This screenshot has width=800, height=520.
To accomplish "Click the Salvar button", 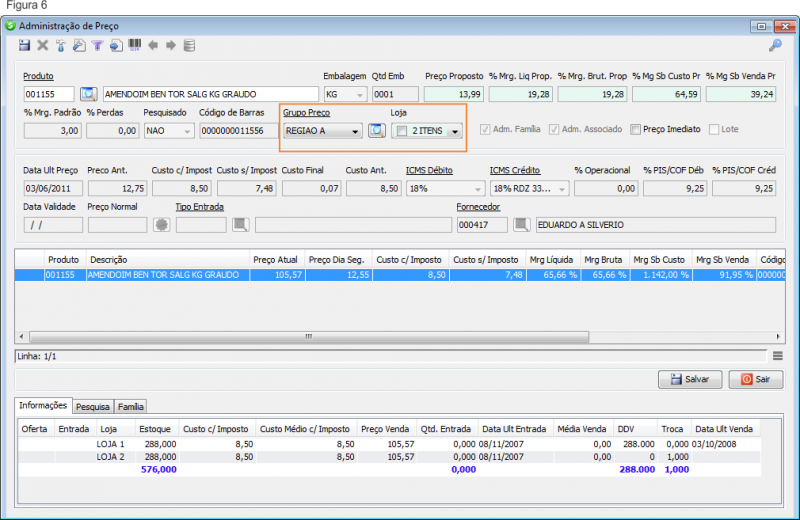I will 690,379.
